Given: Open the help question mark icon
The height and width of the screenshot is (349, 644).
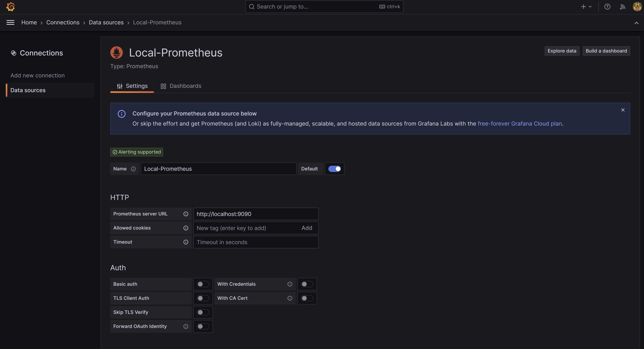Looking at the screenshot, I should point(607,7).
